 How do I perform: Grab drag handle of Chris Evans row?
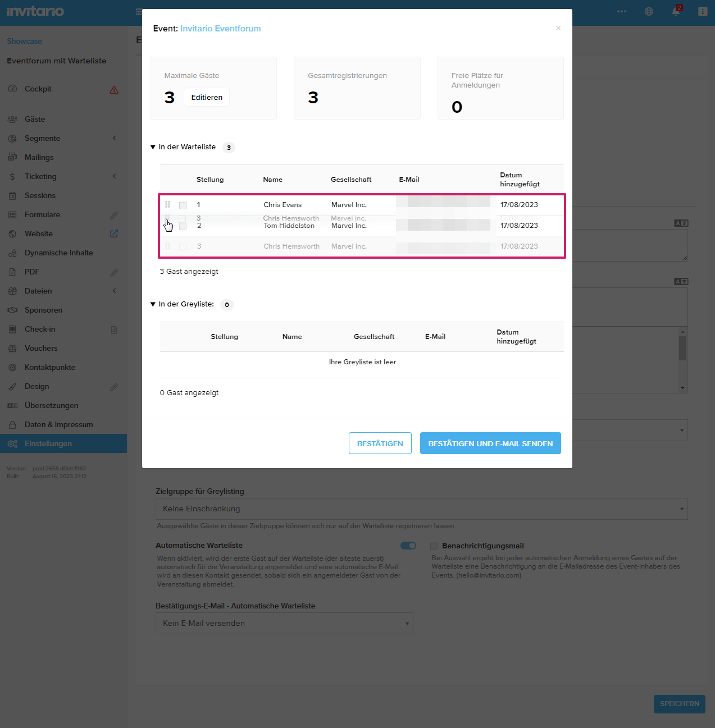(x=167, y=205)
